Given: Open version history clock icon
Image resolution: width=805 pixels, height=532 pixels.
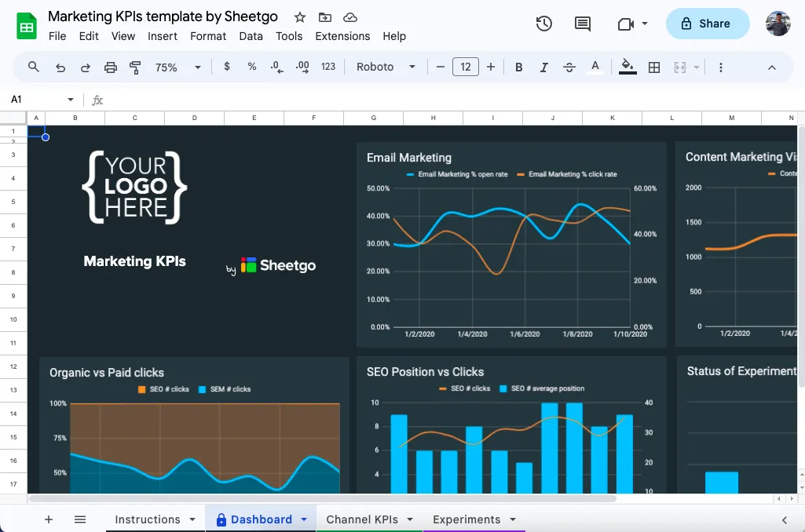Looking at the screenshot, I should point(543,24).
